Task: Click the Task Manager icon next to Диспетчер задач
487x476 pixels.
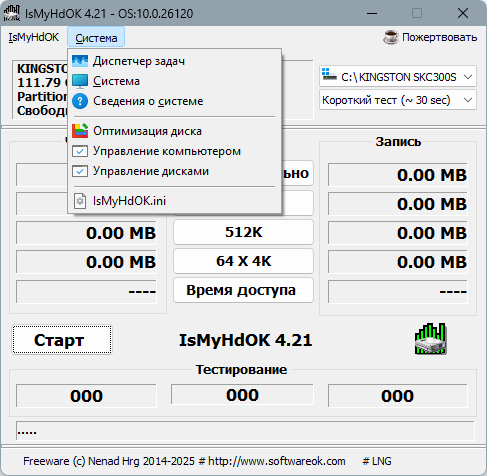Action: pyautogui.click(x=80, y=61)
